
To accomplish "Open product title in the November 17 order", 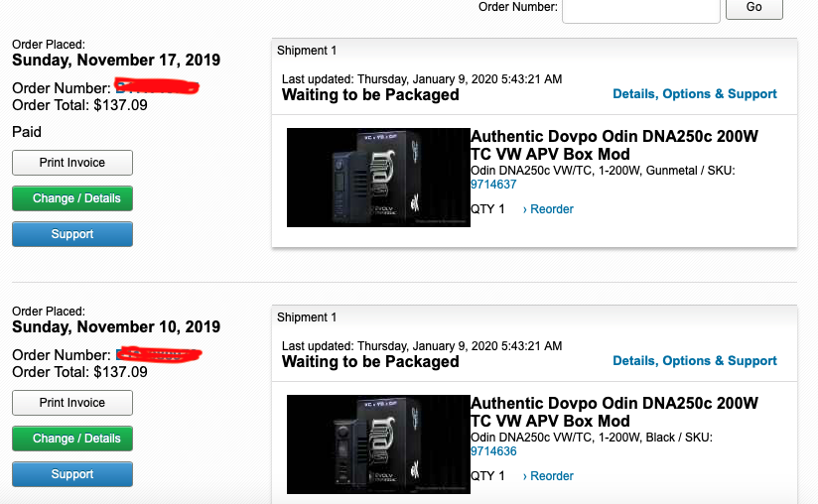I will (613, 145).
